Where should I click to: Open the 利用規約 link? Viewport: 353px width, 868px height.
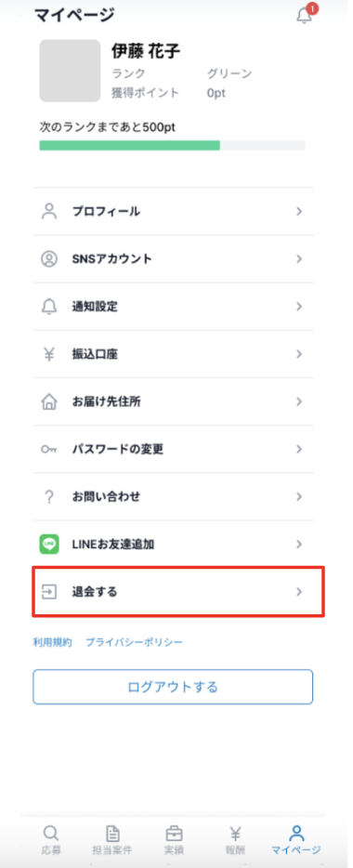tap(52, 642)
